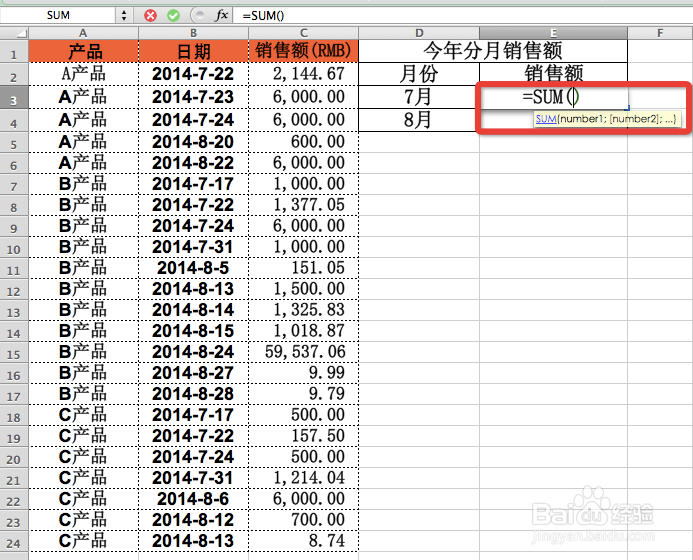
Task: Select the date cell 2014-8-20
Action: (x=194, y=142)
